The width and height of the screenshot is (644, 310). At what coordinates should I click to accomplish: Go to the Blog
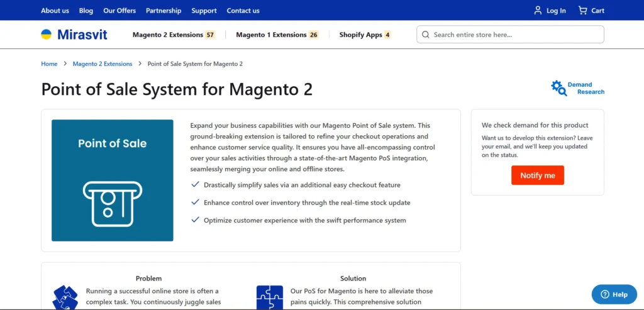tap(86, 11)
